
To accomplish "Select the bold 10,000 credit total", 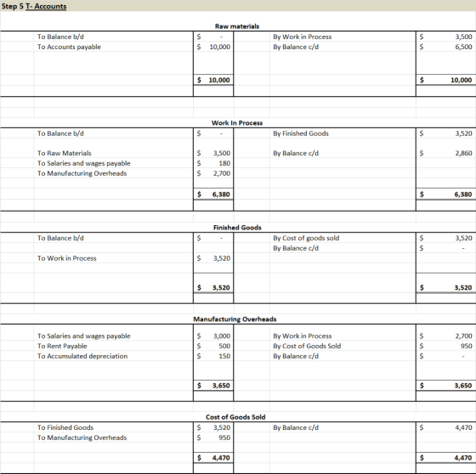I will 461,80.
